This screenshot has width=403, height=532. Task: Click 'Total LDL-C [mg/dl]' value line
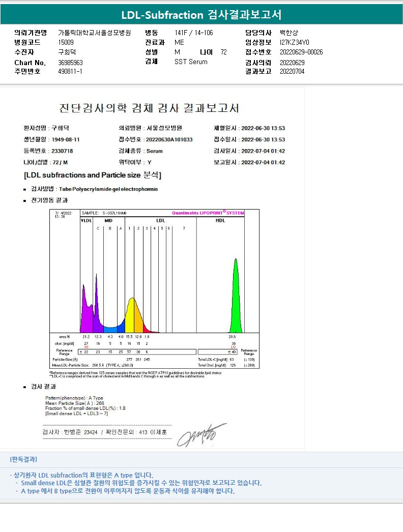click(216, 360)
